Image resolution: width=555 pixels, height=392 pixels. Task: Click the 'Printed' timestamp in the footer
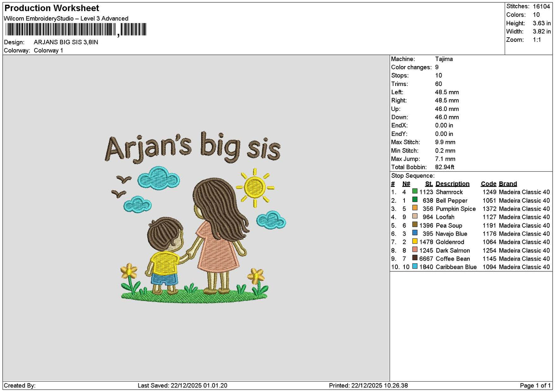[368, 385]
